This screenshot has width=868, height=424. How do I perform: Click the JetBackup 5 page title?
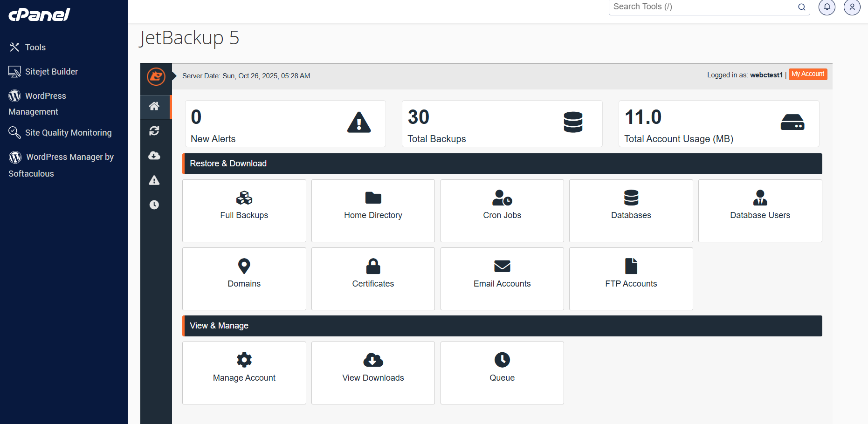(189, 38)
